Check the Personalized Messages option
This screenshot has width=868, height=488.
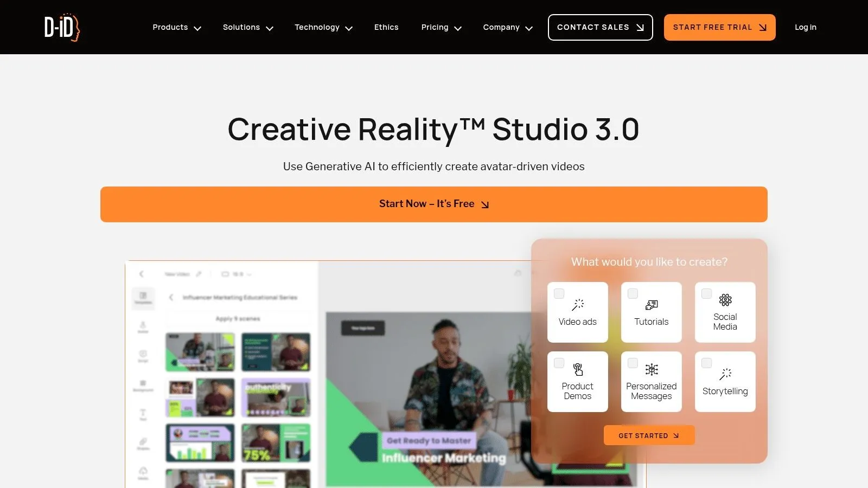tap(633, 363)
